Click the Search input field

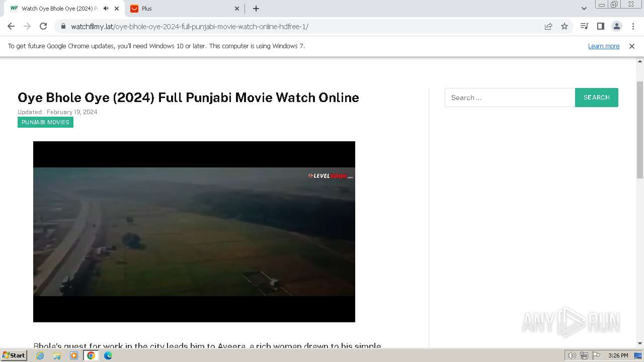(x=510, y=98)
